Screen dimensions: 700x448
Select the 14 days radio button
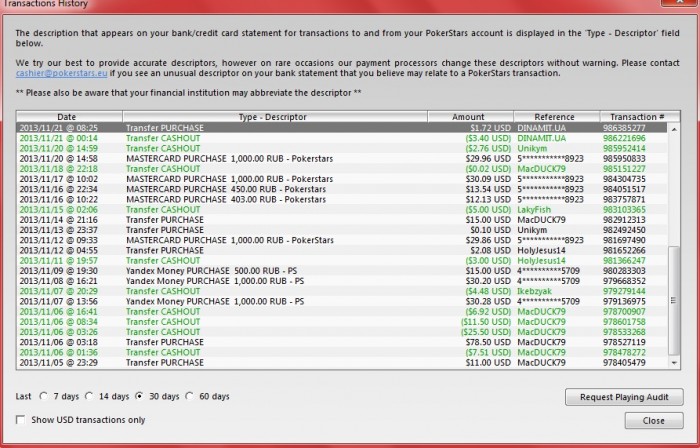(89, 396)
